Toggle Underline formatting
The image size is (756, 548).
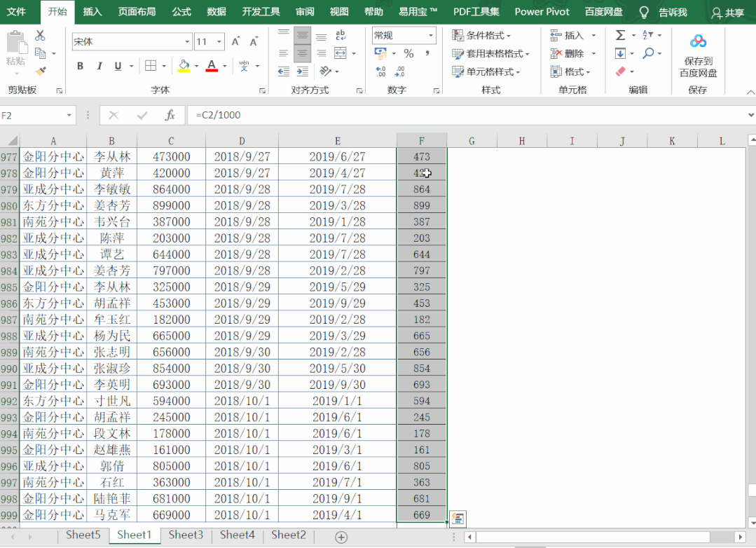(118, 66)
